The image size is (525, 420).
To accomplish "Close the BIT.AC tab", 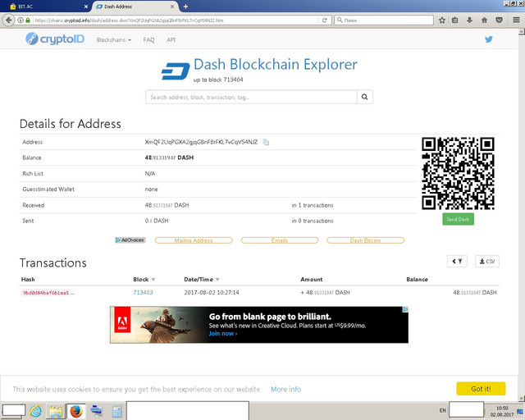I will (86, 7).
